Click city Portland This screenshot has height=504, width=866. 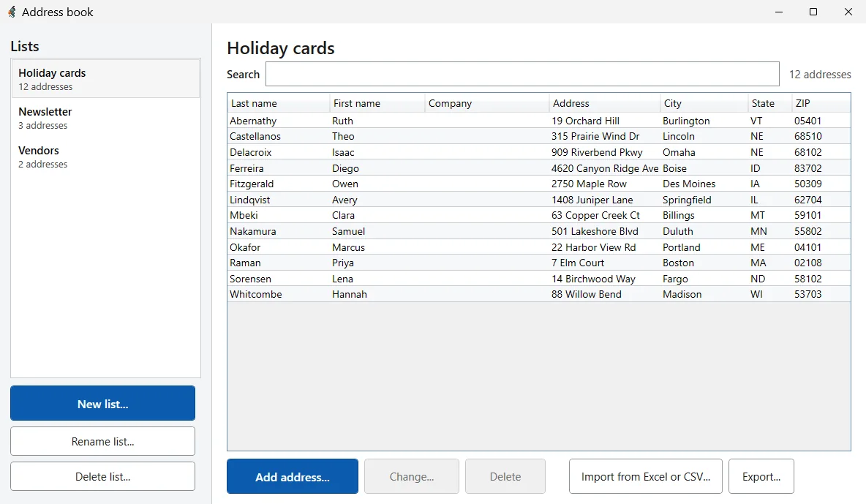pos(682,247)
